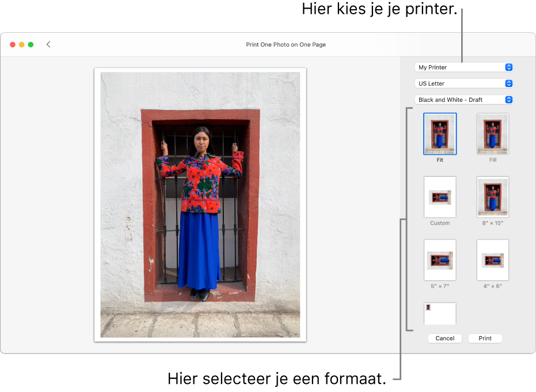The height and width of the screenshot is (392, 536).
Task: Click the Print One Photo on One Page title
Action: tap(286, 44)
